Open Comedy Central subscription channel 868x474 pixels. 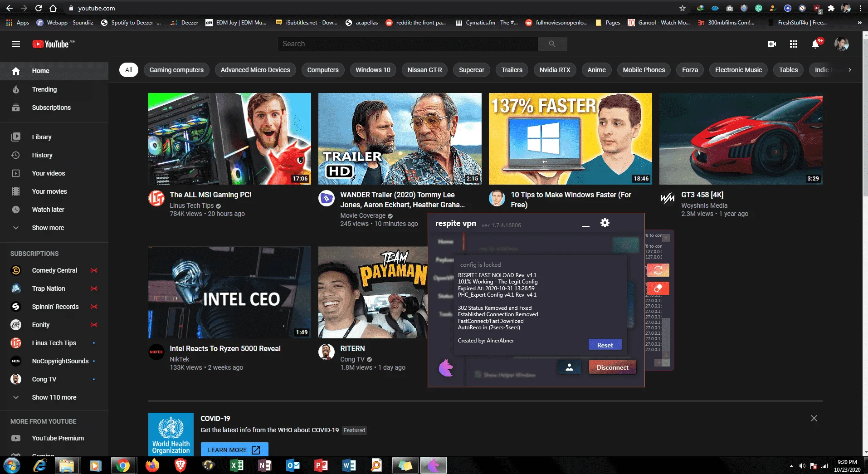[54, 270]
